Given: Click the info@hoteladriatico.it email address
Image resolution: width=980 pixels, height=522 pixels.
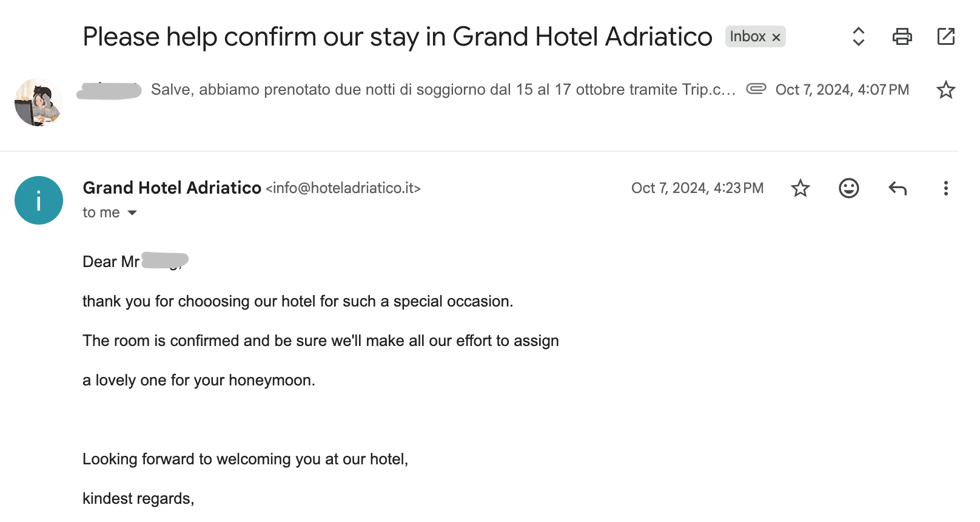Looking at the screenshot, I should click(x=343, y=188).
